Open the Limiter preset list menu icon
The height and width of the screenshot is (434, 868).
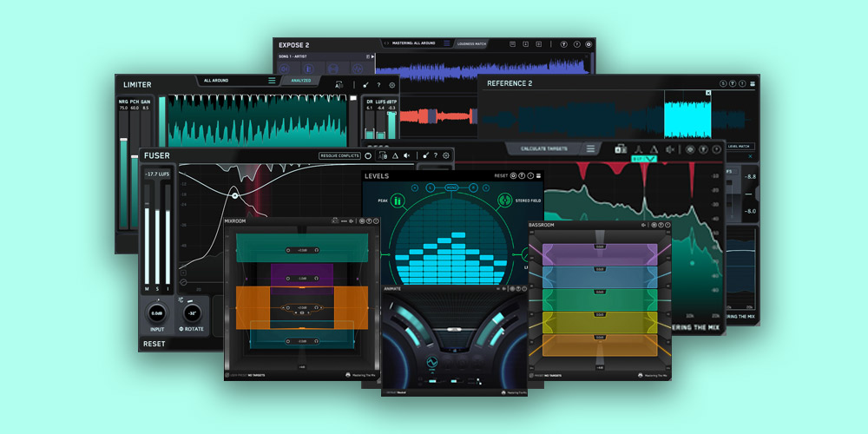point(272,81)
